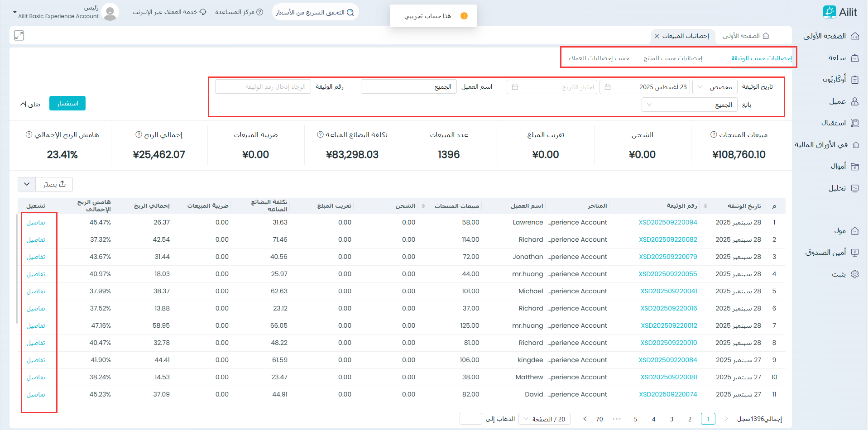Open document link XSD202509220094
Viewport: 868px width, 430px height.
click(667, 222)
